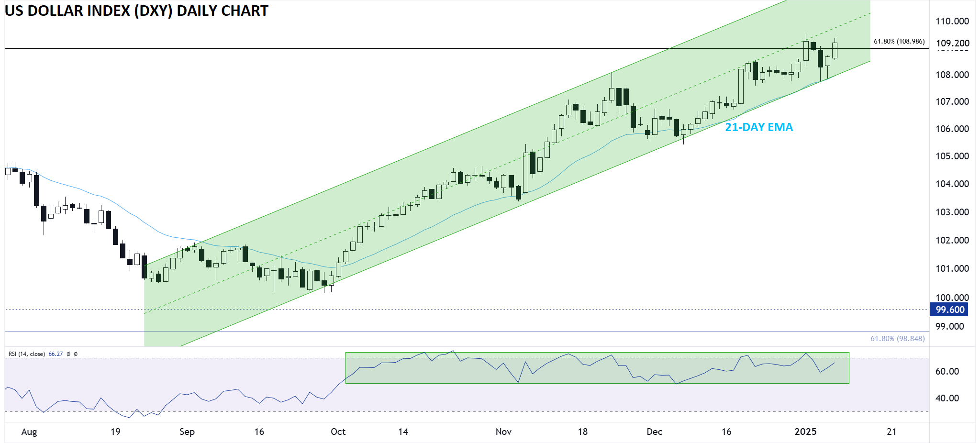980x443 pixels.
Task: Click the 103.000 price axis label
Action: coord(952,212)
